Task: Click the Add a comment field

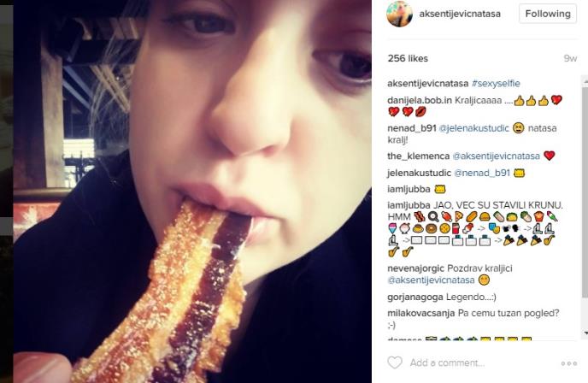Action: tap(479, 362)
